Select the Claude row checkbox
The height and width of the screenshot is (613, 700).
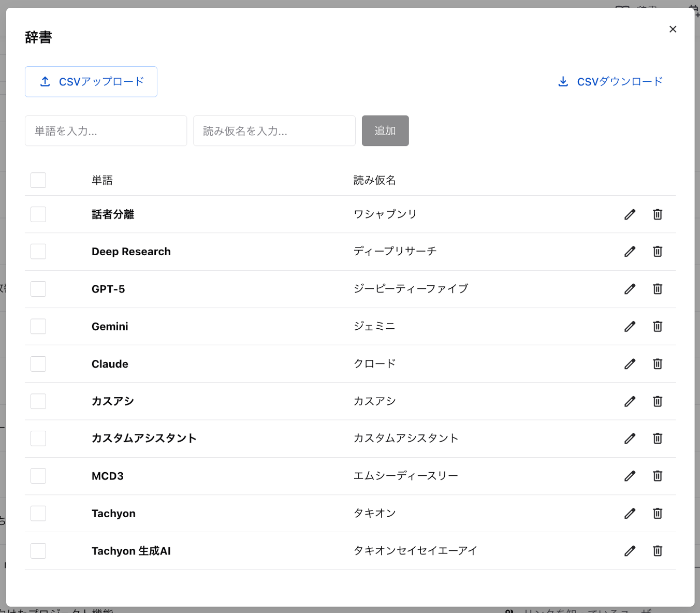click(38, 364)
